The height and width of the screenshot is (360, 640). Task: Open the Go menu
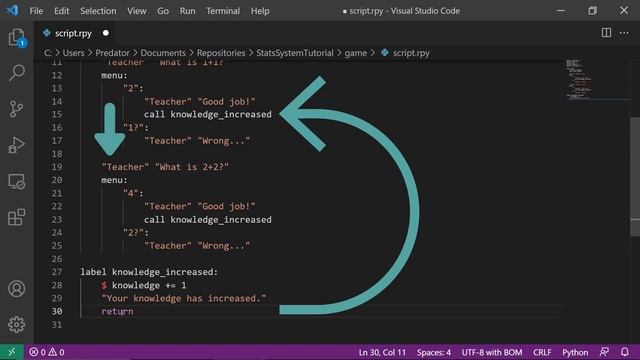(x=163, y=11)
